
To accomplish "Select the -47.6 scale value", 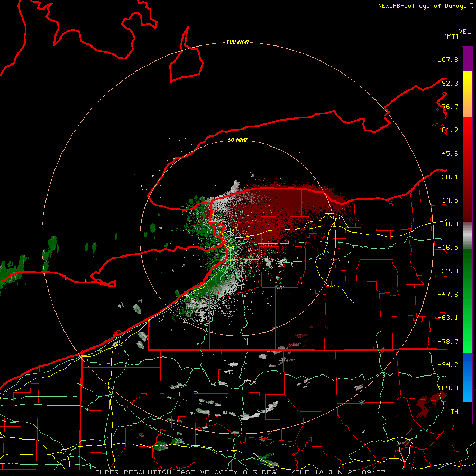I will point(448,295).
